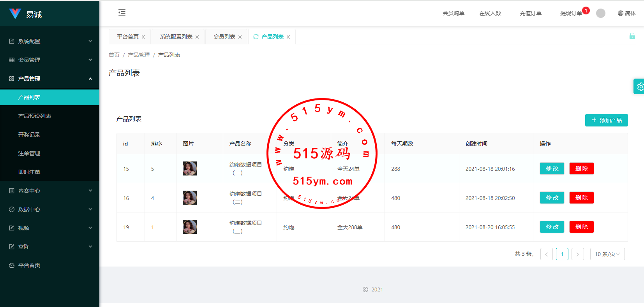The image size is (644, 307).
Task: Close the 平台首页 tab
Action: point(143,37)
